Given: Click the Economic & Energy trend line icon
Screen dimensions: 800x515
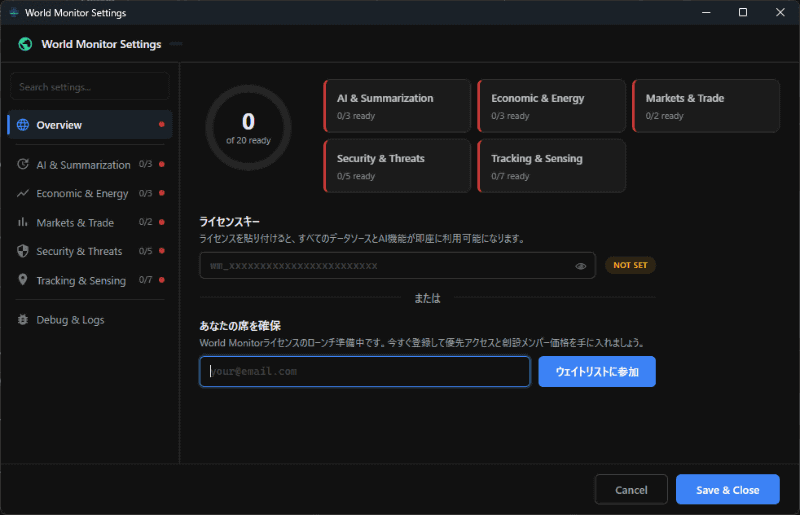Looking at the screenshot, I should pyautogui.click(x=23, y=193).
